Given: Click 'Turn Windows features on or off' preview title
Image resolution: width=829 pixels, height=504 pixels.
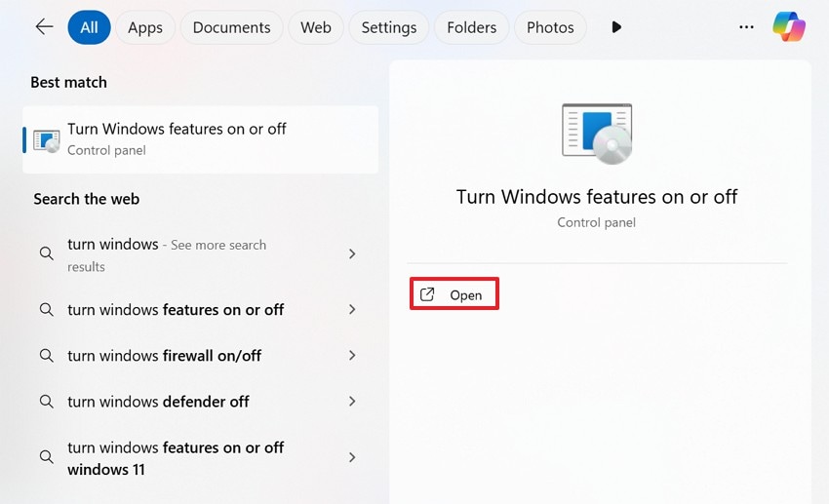Looking at the screenshot, I should pyautogui.click(x=596, y=197).
